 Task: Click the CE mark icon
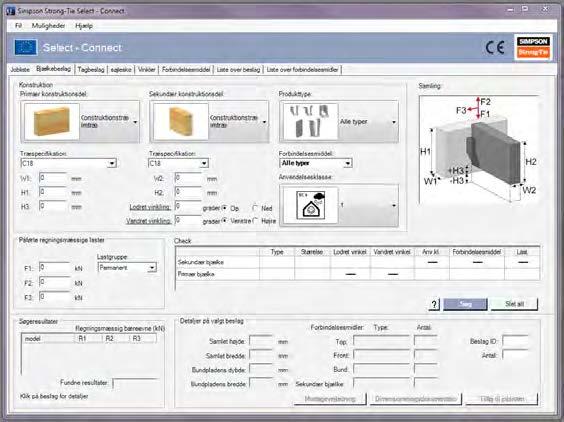495,47
